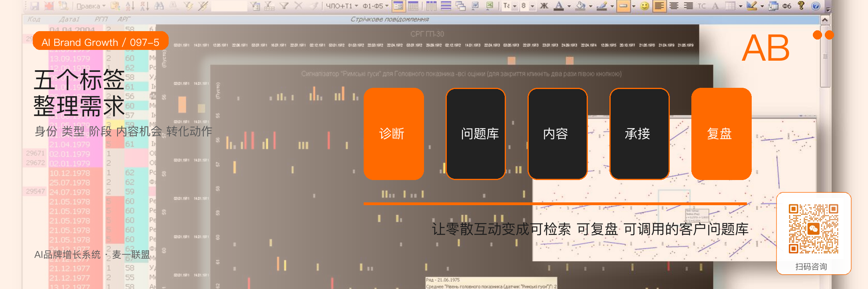Image resolution: width=868 pixels, height=289 pixels.
Task: Click the print preview toolbar icon
Action: [63, 6]
